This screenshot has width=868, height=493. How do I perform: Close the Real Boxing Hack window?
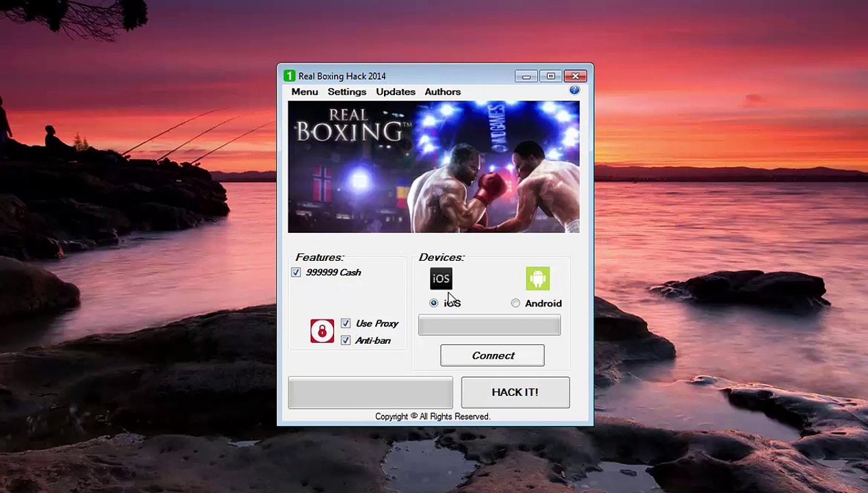(575, 76)
